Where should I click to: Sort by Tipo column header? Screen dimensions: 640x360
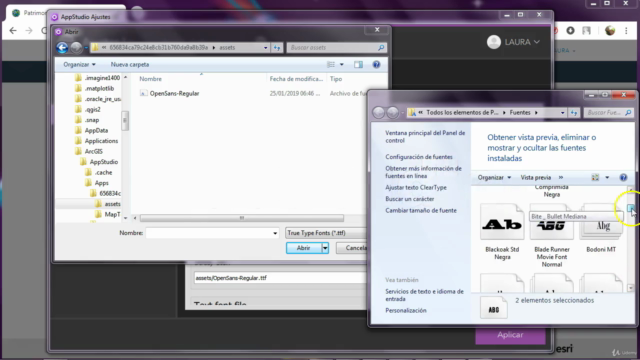pos(336,79)
